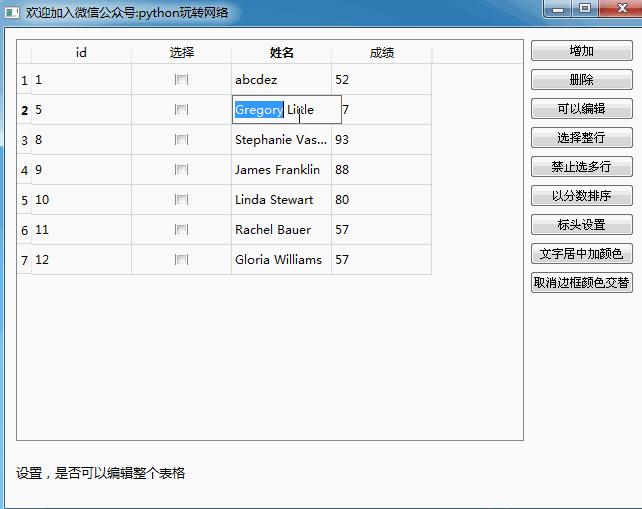Click the 禁止选多行 button
Screen dimensions: 642x509
click(x=582, y=167)
